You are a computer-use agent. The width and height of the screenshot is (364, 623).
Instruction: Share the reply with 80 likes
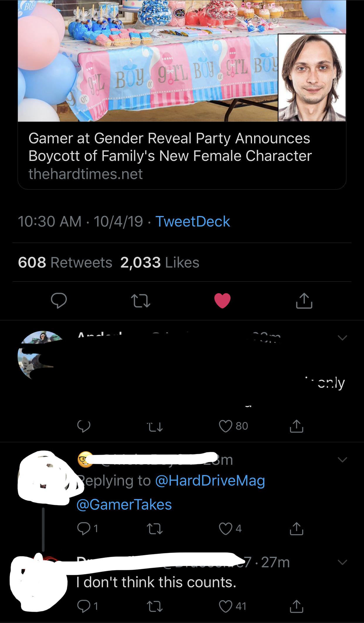296,426
